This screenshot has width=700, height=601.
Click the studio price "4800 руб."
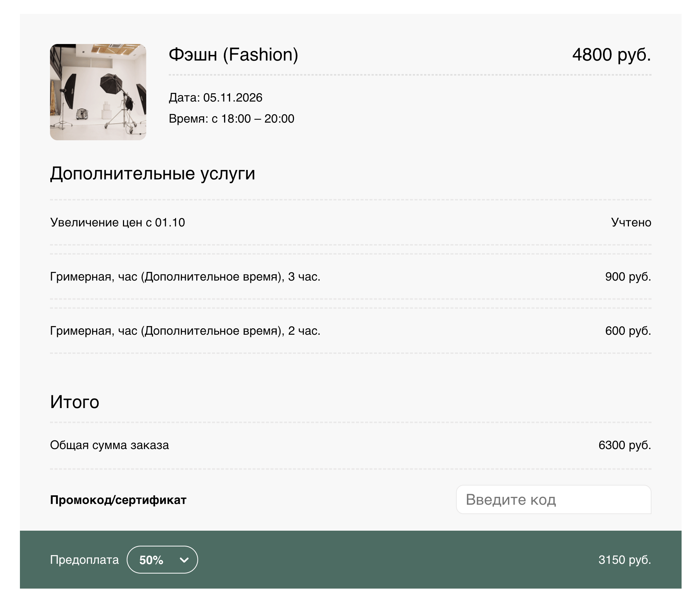click(x=612, y=55)
